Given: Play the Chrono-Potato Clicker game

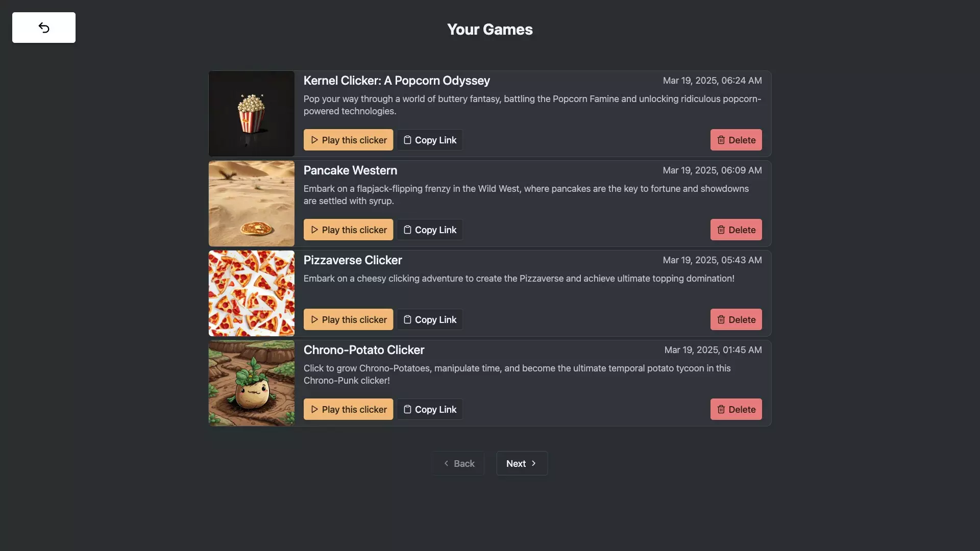Looking at the screenshot, I should pos(348,409).
